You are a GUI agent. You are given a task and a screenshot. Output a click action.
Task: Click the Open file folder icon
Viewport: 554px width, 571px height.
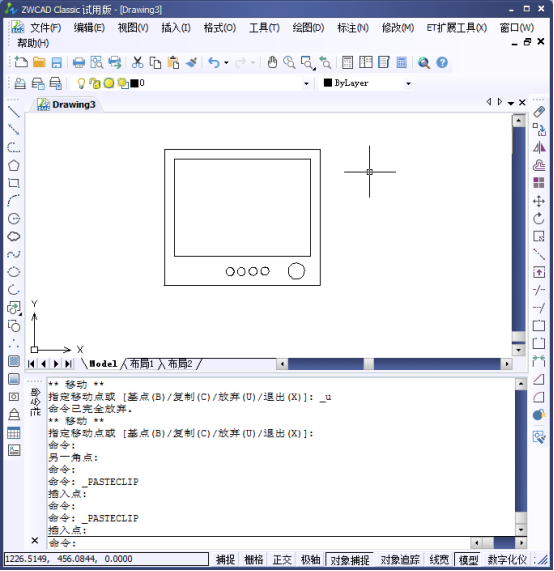pos(39,62)
